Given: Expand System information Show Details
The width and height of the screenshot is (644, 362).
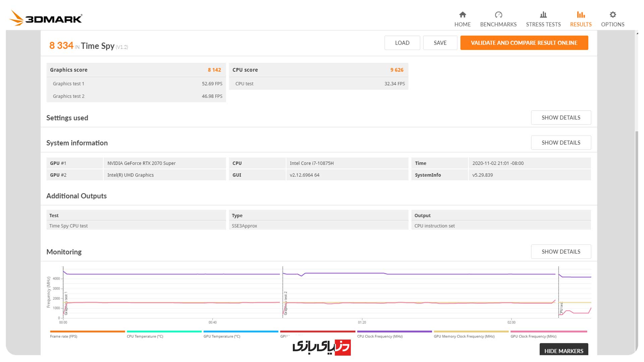Looking at the screenshot, I should click(x=561, y=143).
